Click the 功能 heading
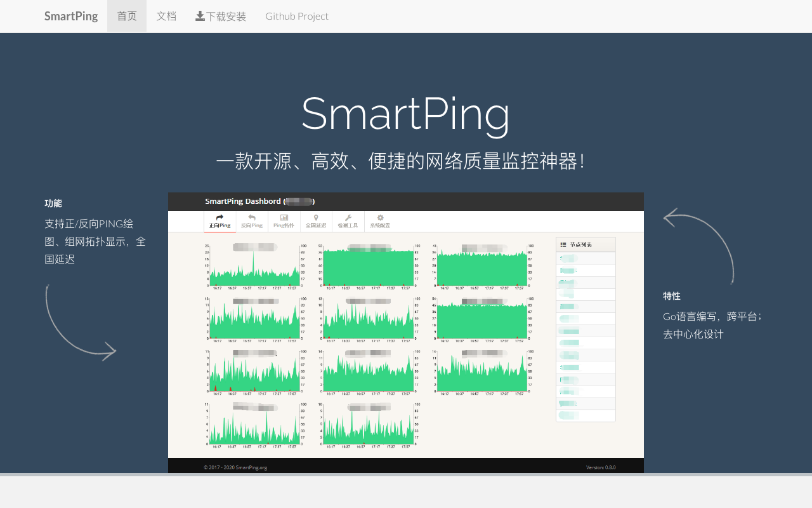 (53, 203)
